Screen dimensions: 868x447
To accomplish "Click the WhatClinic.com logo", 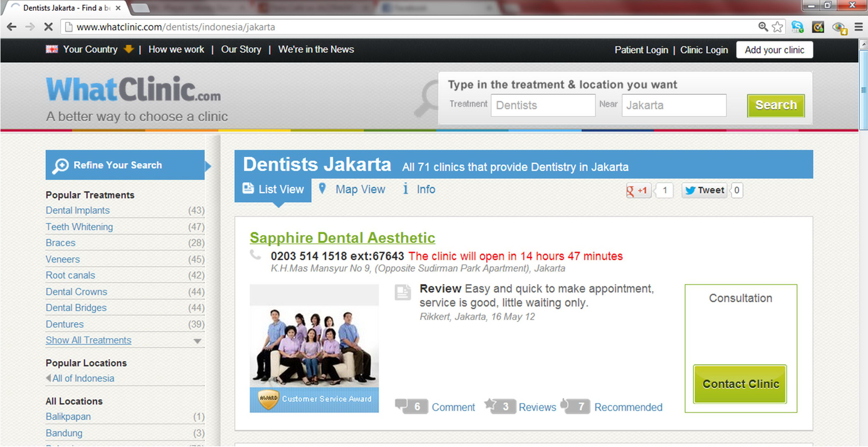I will [x=133, y=89].
